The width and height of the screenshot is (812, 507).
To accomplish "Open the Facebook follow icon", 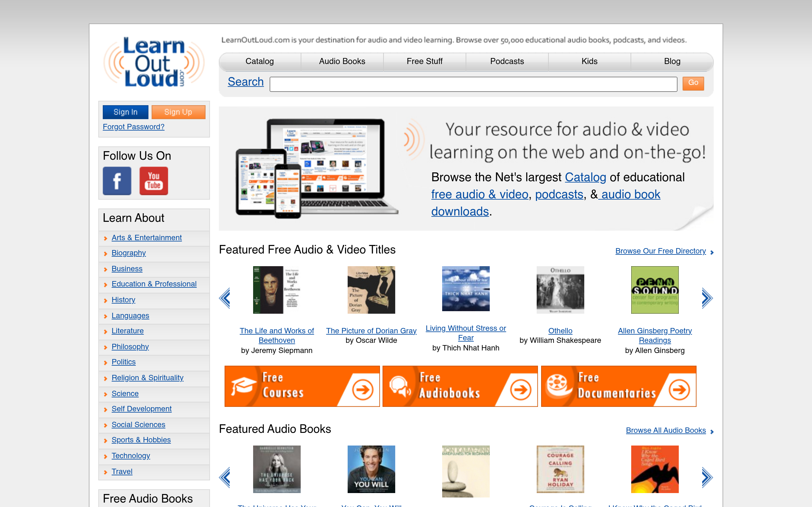I will click(117, 181).
